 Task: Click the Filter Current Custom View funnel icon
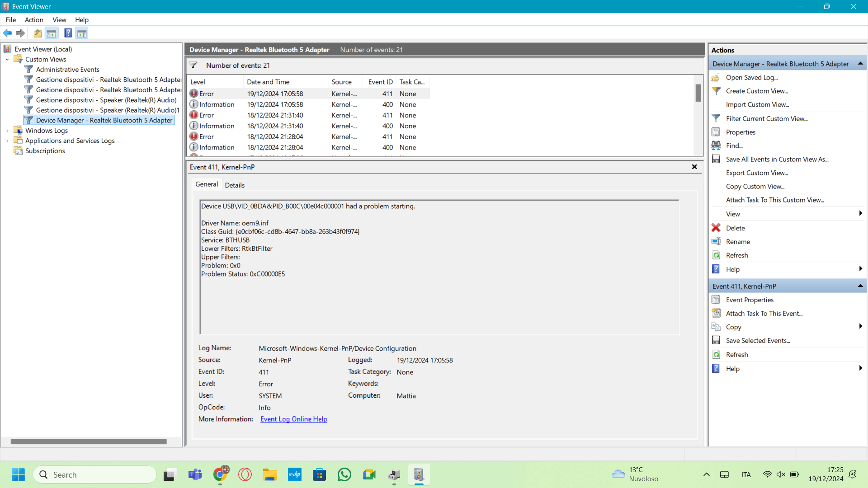[x=716, y=118]
